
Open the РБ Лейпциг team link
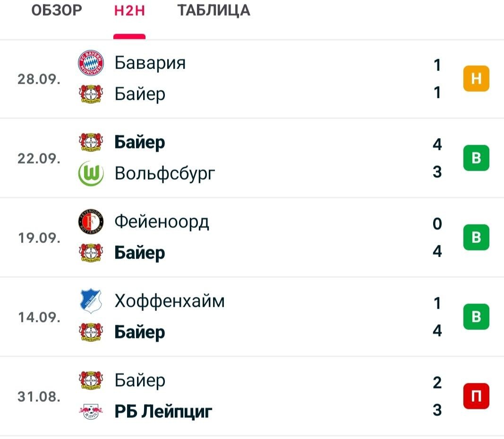coord(163,412)
